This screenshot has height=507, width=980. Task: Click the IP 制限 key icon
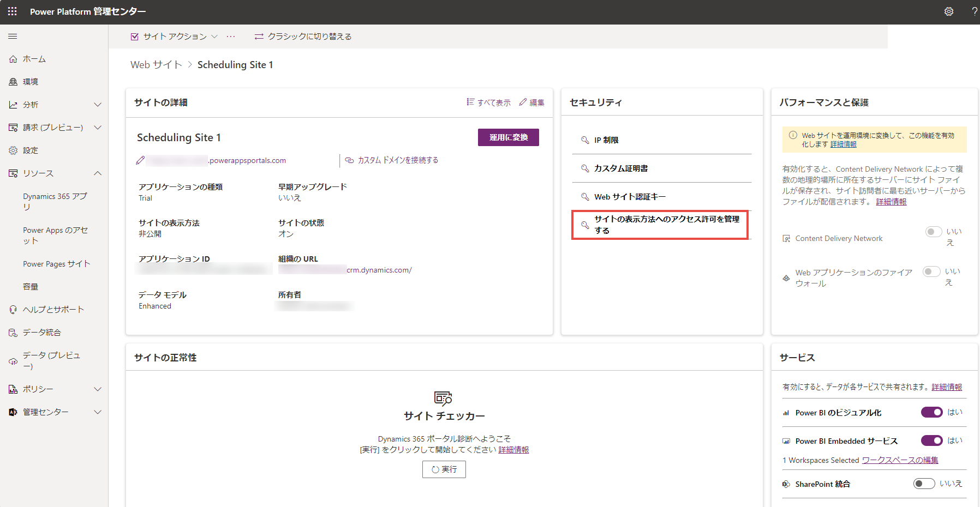click(585, 140)
